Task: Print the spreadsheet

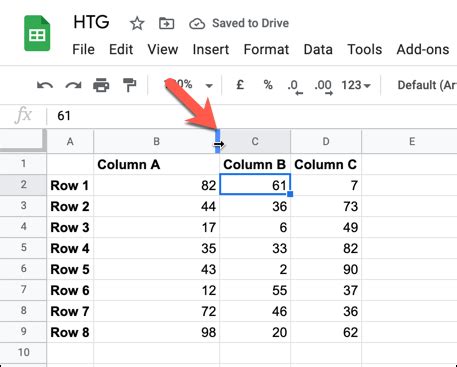Action: click(101, 85)
